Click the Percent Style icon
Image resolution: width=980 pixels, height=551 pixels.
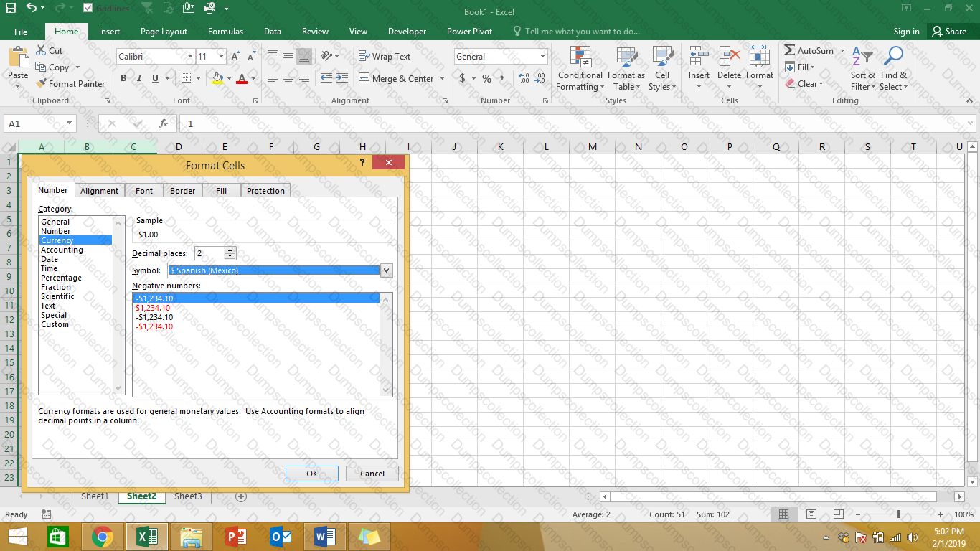pos(486,78)
